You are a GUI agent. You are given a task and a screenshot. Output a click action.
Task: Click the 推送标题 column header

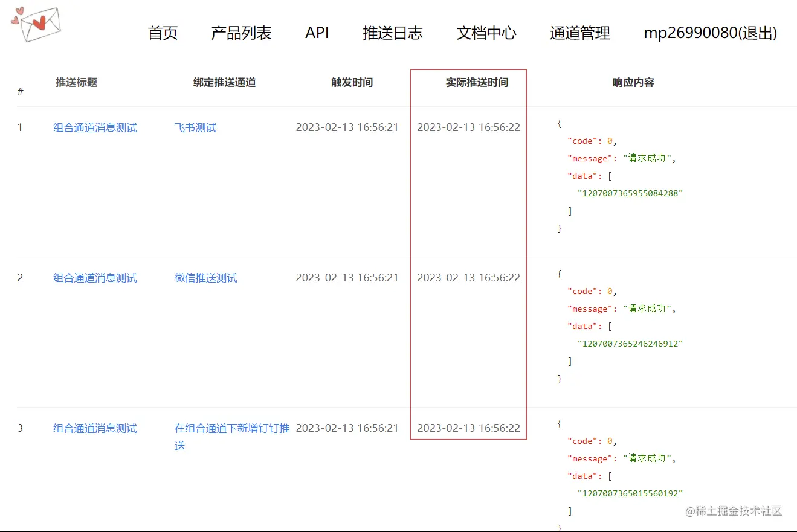point(76,83)
